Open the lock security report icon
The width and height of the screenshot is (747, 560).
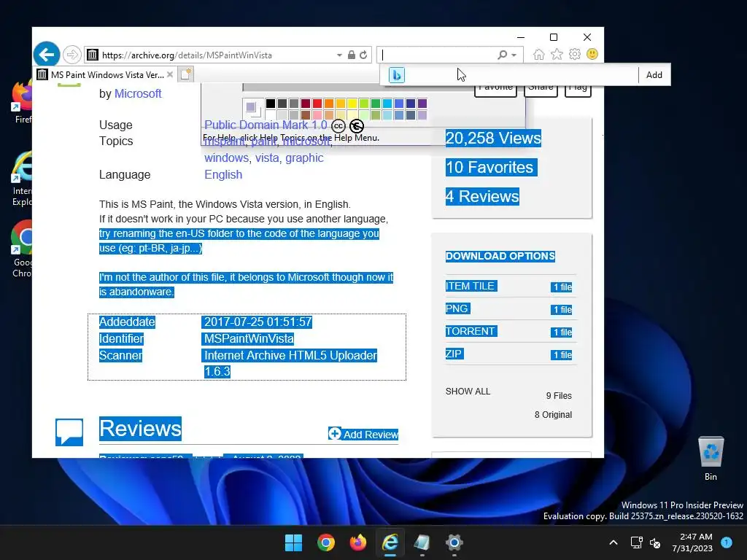pos(351,55)
